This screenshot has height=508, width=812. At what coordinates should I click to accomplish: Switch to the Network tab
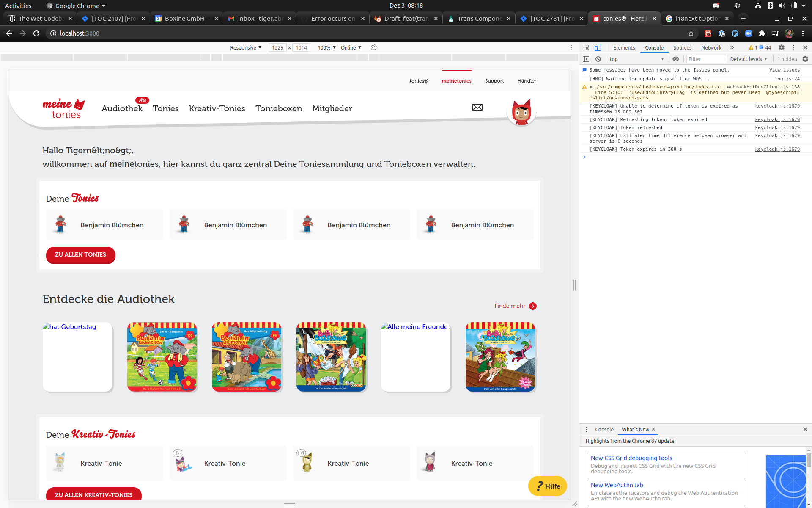pos(711,47)
